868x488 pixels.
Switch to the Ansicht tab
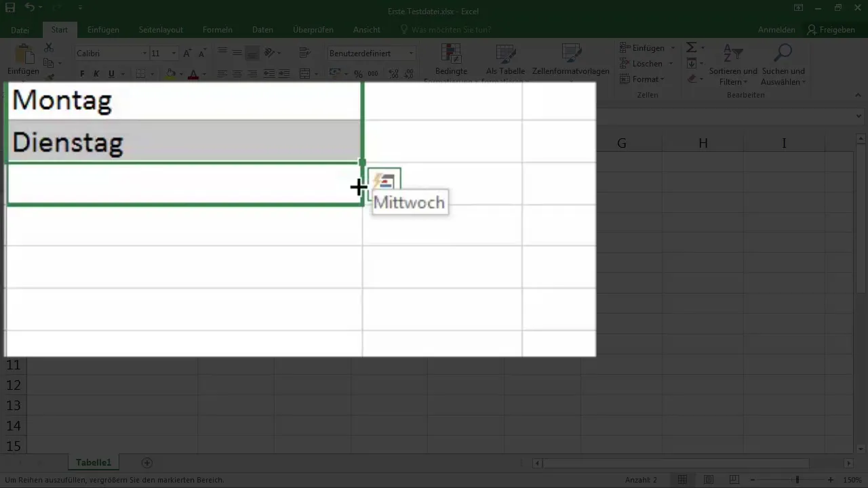click(366, 30)
